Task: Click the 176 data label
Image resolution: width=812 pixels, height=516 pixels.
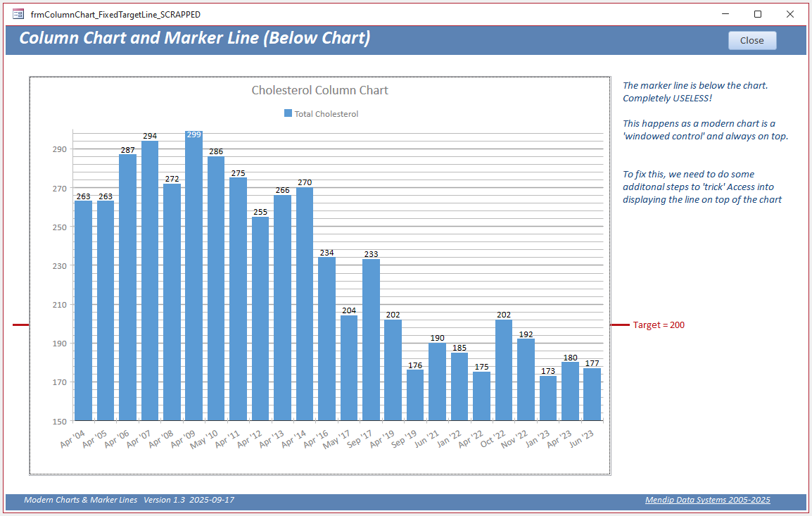Action: (415, 365)
